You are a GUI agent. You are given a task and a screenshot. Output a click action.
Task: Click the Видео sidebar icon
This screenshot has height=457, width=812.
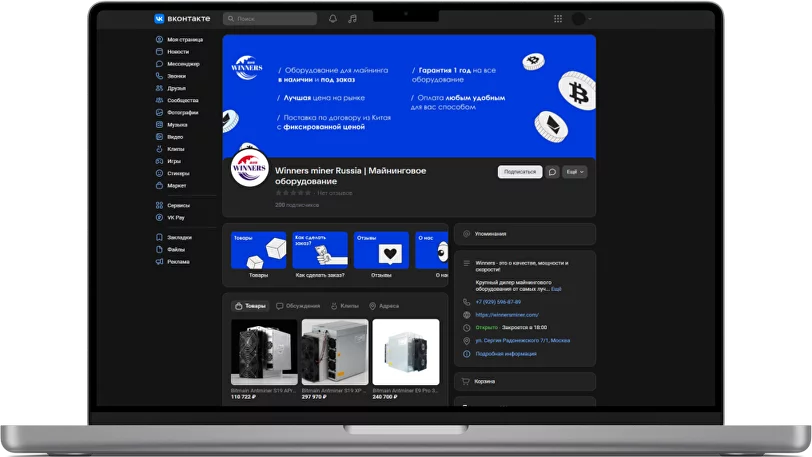(159, 137)
